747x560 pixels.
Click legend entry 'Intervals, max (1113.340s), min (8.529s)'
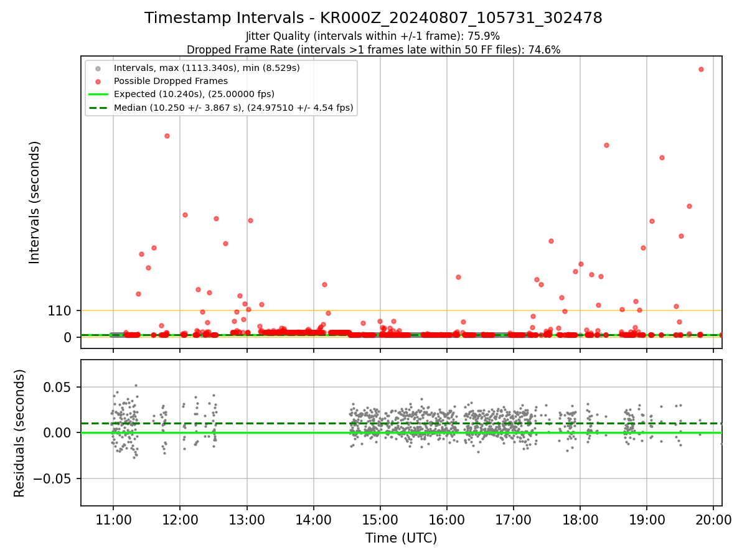click(x=207, y=67)
